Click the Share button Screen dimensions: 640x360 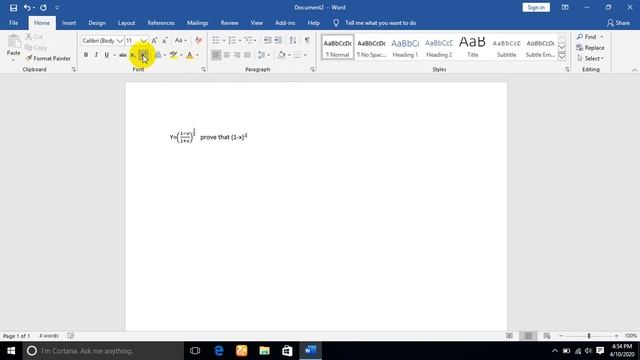coord(618,23)
